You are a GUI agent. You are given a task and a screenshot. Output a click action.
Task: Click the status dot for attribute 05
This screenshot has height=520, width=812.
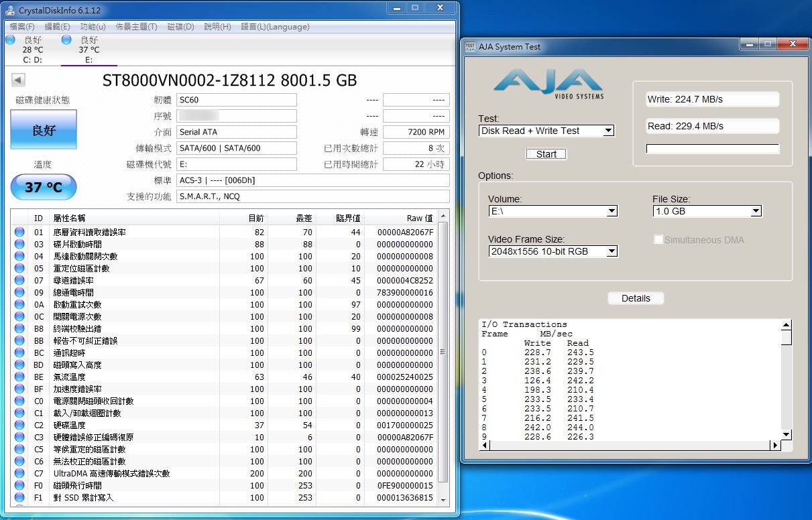point(19,268)
